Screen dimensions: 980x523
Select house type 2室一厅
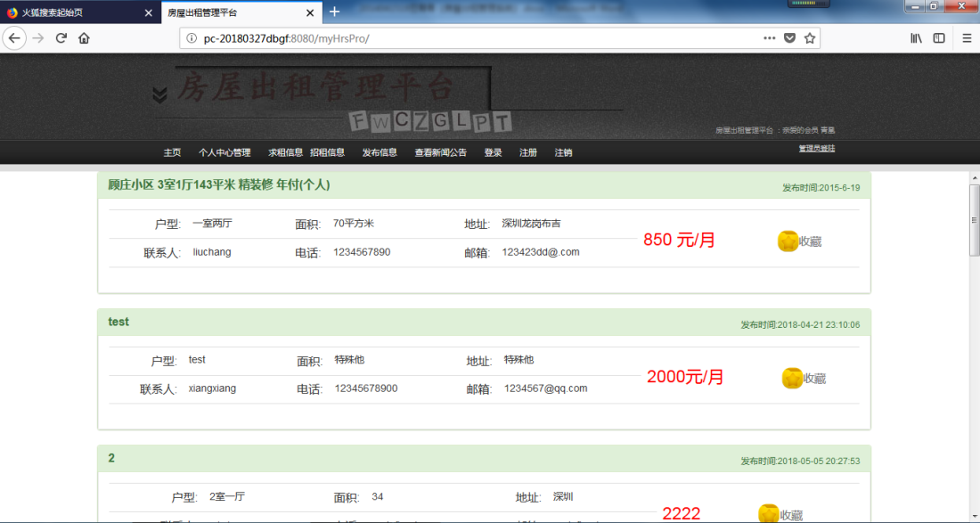(x=227, y=497)
